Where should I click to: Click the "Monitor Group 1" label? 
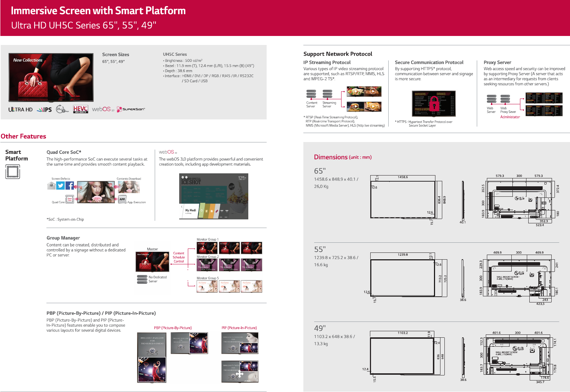[x=208, y=240]
